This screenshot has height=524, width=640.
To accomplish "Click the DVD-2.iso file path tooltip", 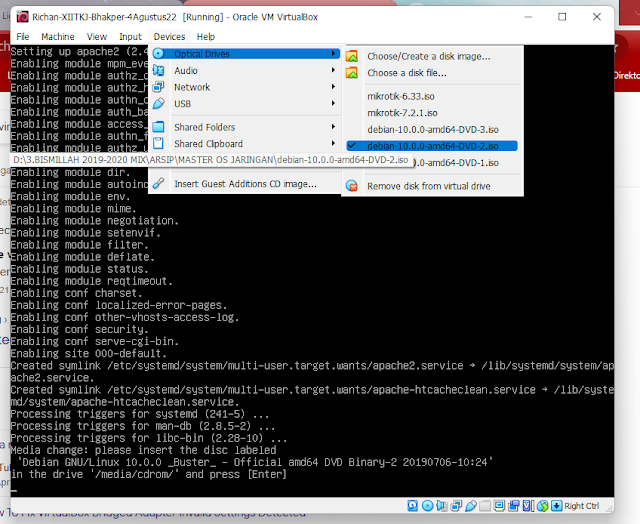I will pyautogui.click(x=211, y=160).
